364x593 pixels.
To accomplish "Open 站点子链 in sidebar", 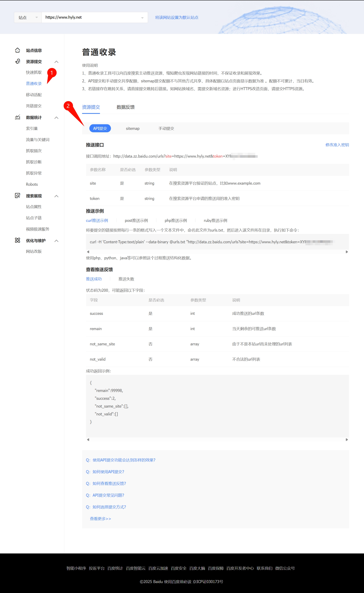I will 34,218.
